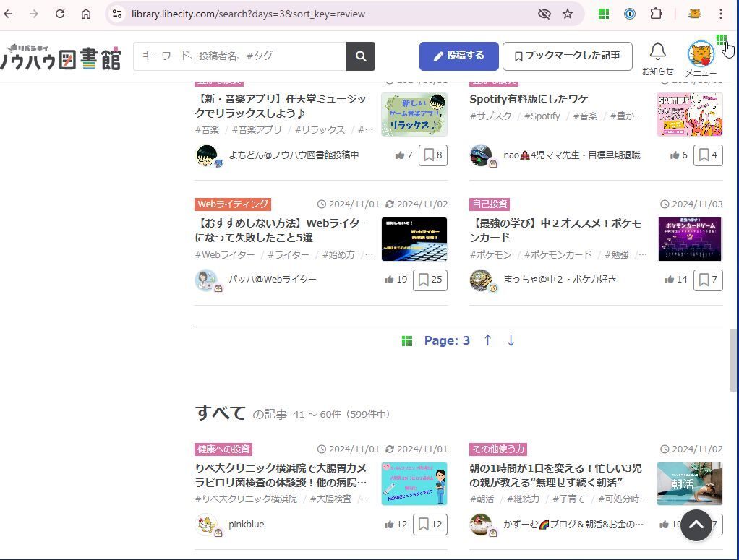The width and height of the screenshot is (739, 560).
Task: Select the その他使う力 category label
Action: 498,449
